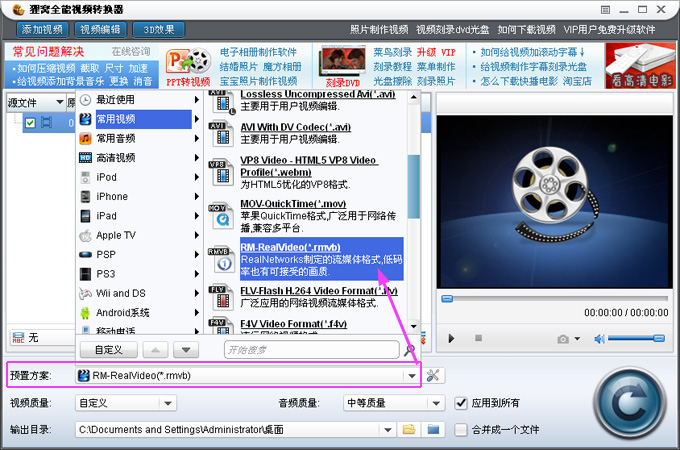Click the yellow open output folder icon

point(409,429)
